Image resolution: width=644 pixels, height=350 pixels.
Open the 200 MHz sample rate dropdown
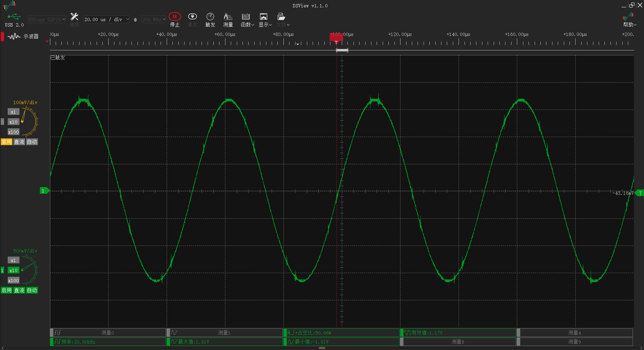(x=154, y=19)
